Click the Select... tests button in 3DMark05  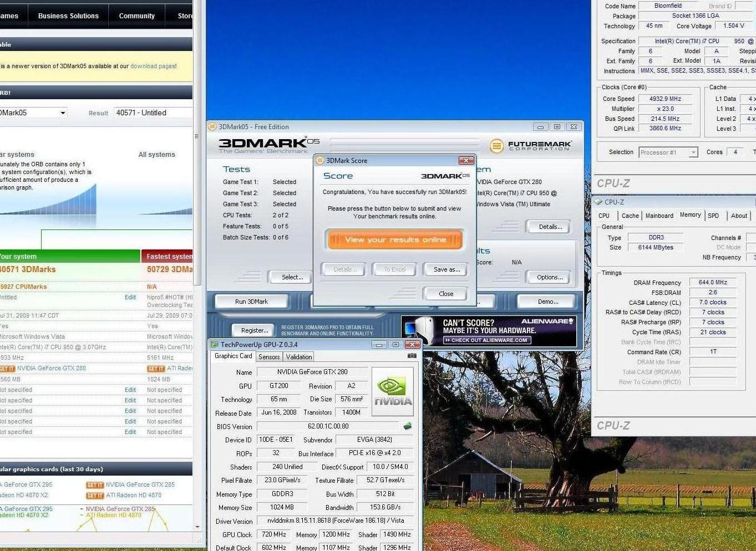[x=292, y=277]
